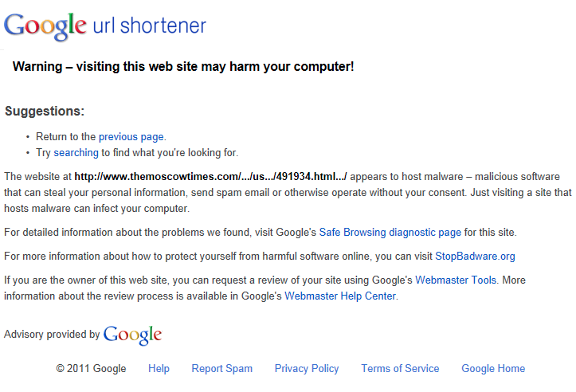The width and height of the screenshot is (576, 392).
Task: Open the Safe Browsing diagnostic page link
Action: point(390,233)
